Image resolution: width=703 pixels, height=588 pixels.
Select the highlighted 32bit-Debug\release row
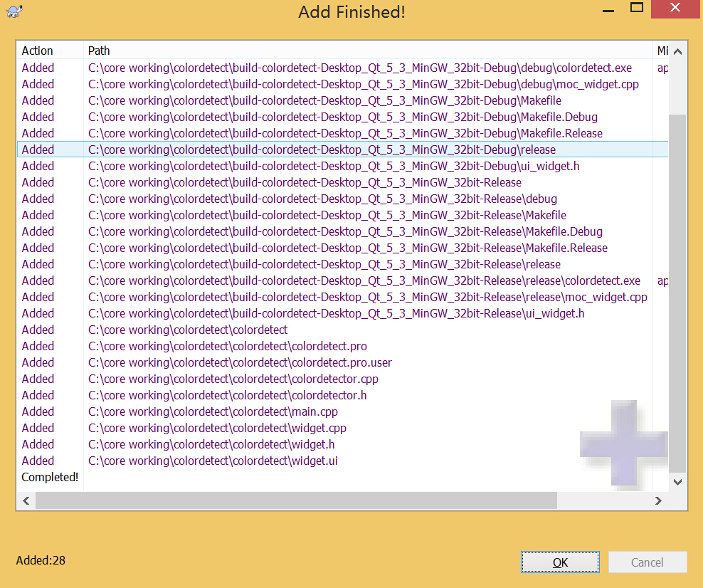coord(342,149)
